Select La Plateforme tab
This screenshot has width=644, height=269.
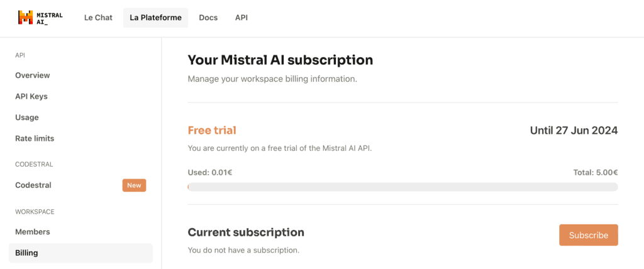(155, 18)
